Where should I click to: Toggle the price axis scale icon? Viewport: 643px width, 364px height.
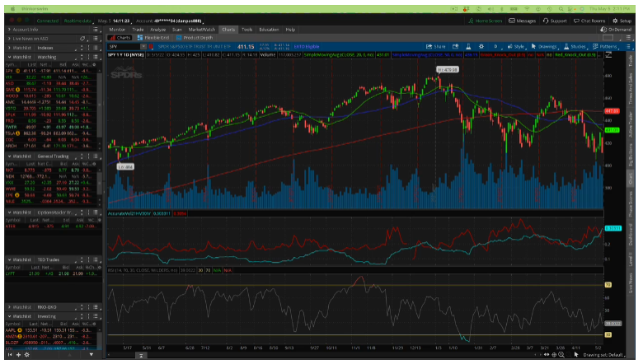pyautogui.click(x=608, y=55)
